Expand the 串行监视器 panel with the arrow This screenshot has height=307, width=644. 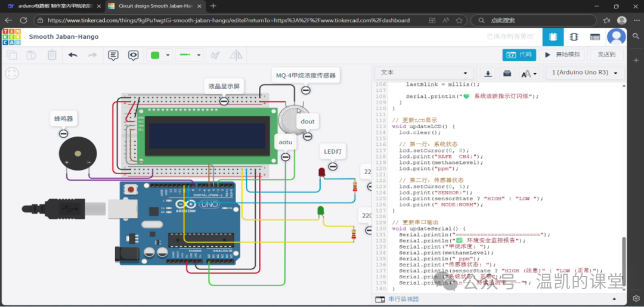pyautogui.click(x=614, y=299)
